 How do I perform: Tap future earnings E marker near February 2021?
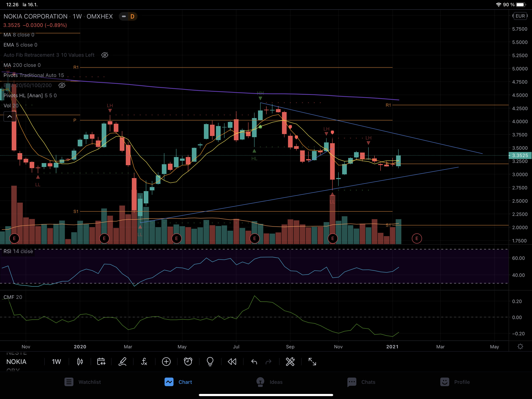tap(417, 238)
